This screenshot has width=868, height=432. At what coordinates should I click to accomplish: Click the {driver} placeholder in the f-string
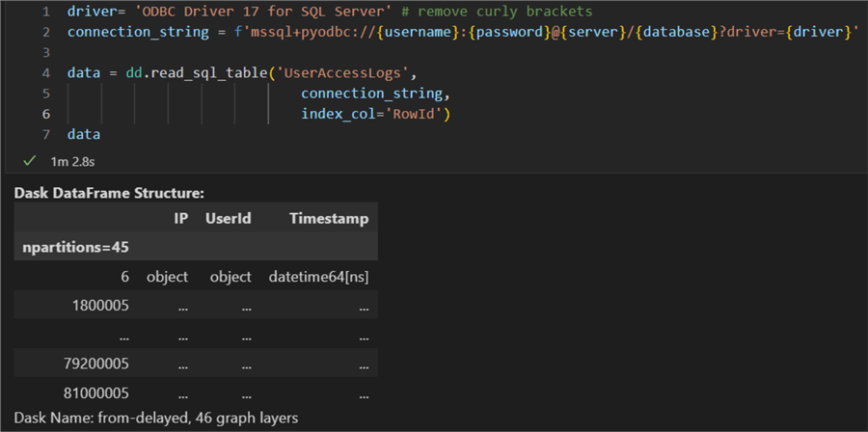pyautogui.click(x=821, y=32)
